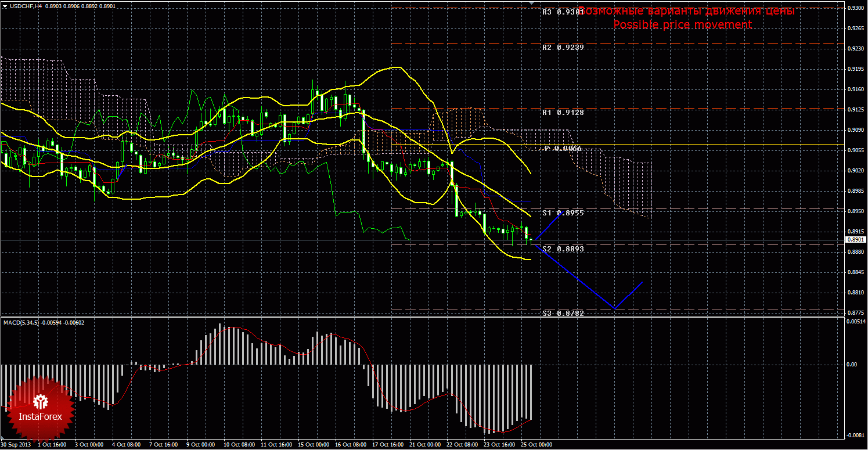Viewport: 868px width, 450px height.
Task: Click 0.9090 on the price scale
Action: [856, 130]
